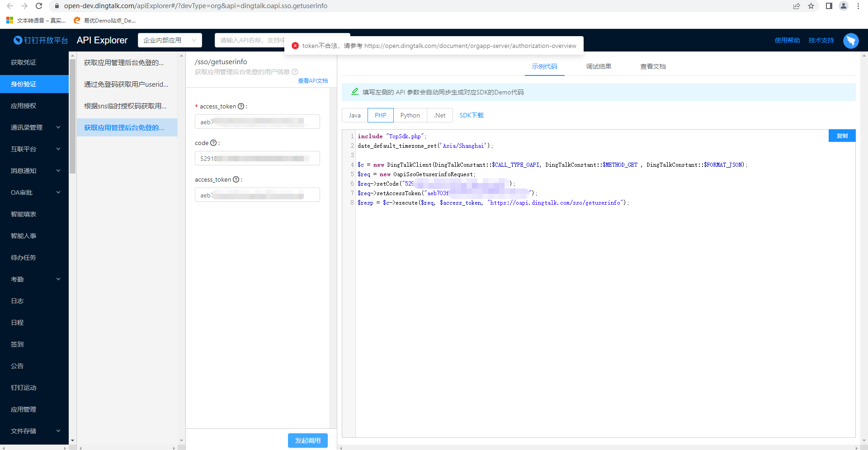This screenshot has height=450, width=868.
Task: Select 签到 in the sidebar
Action: (x=34, y=344)
